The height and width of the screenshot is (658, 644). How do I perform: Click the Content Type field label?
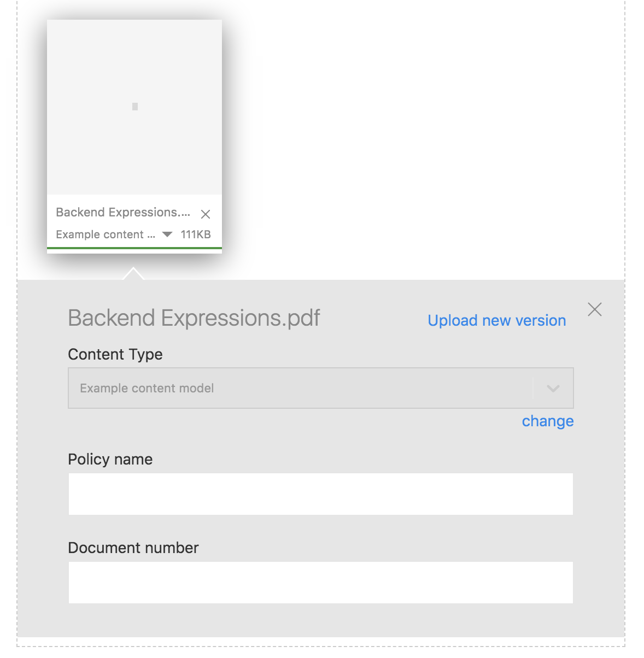(x=115, y=354)
